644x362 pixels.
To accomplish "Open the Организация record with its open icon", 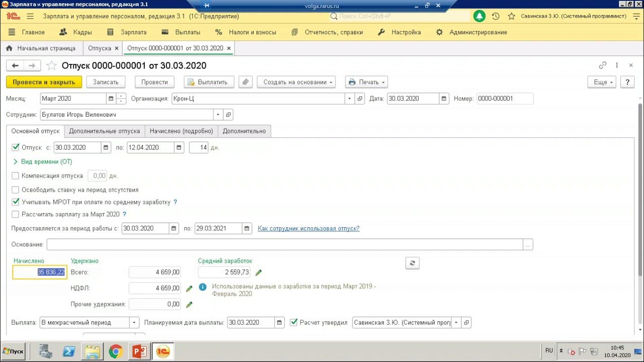I will [360, 99].
